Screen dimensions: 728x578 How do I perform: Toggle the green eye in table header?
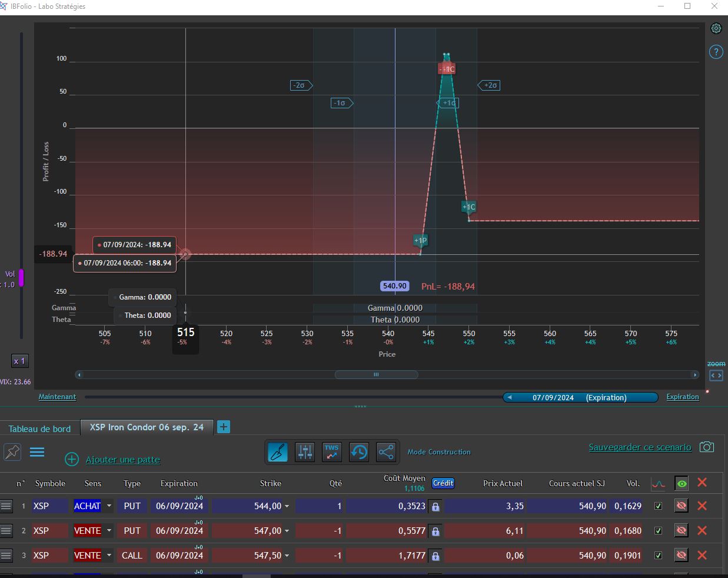pos(682,484)
